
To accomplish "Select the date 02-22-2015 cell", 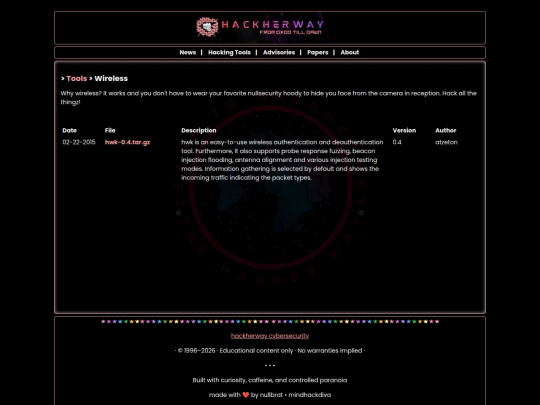I will point(79,142).
